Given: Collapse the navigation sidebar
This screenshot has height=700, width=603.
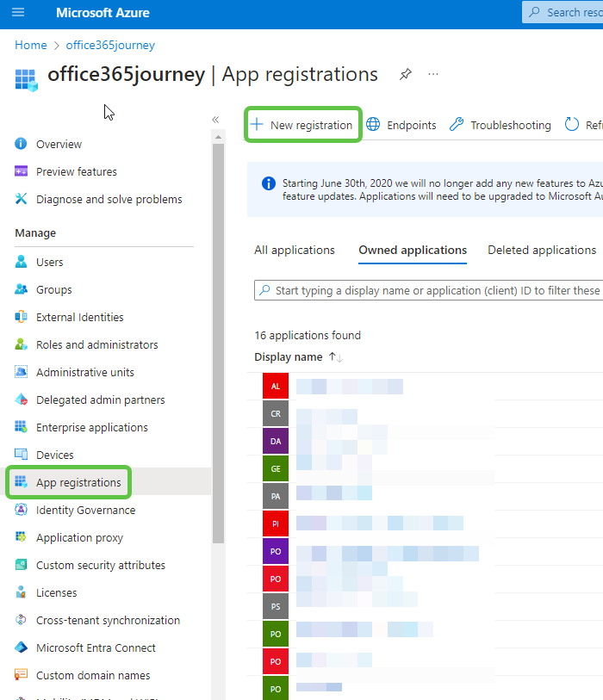Looking at the screenshot, I should (215, 120).
